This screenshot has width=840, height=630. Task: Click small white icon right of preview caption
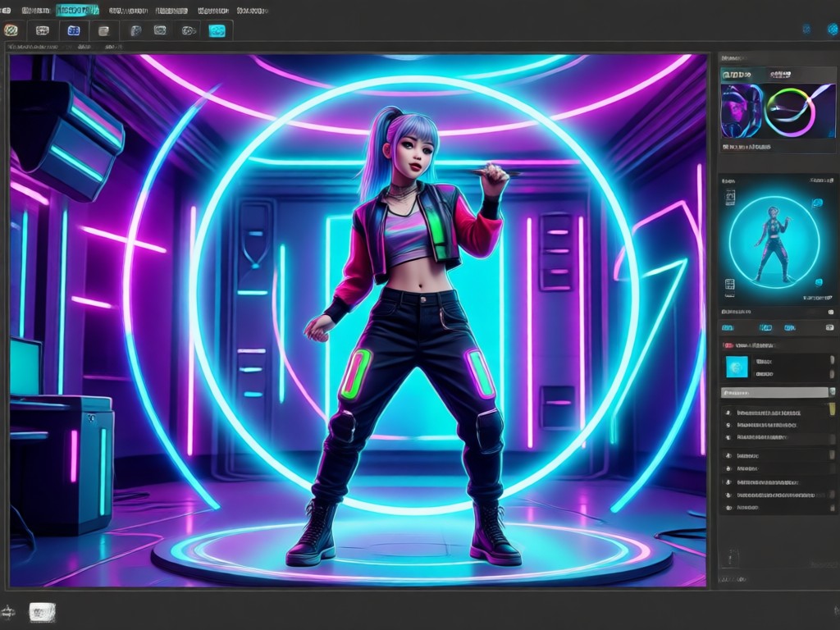click(x=831, y=312)
